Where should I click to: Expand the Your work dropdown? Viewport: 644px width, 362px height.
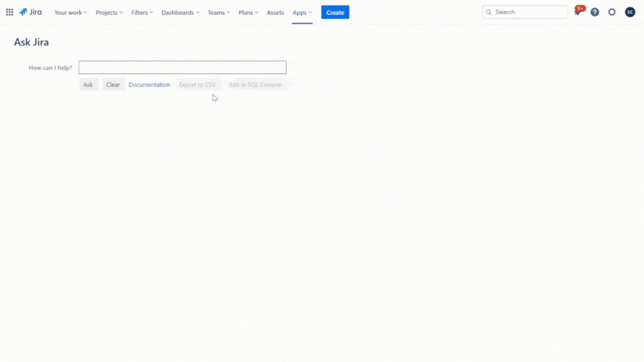(71, 13)
